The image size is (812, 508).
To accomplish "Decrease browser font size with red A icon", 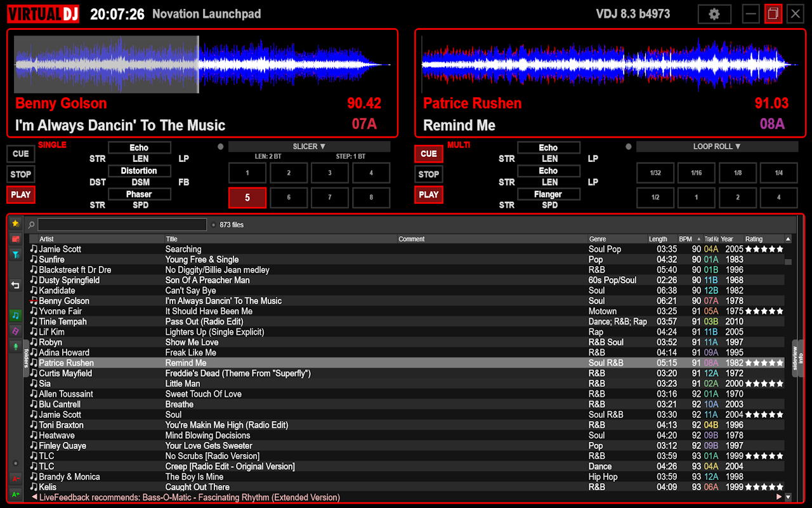I will (x=16, y=478).
